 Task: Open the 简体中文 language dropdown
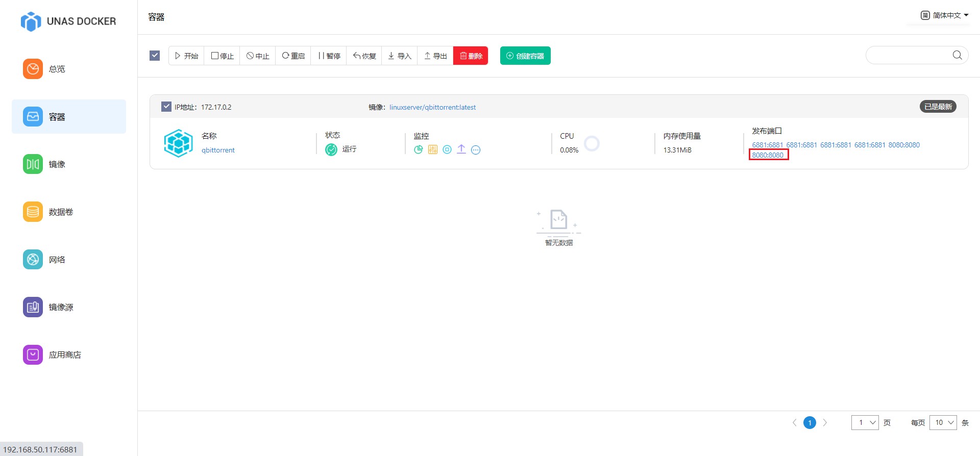point(944,15)
